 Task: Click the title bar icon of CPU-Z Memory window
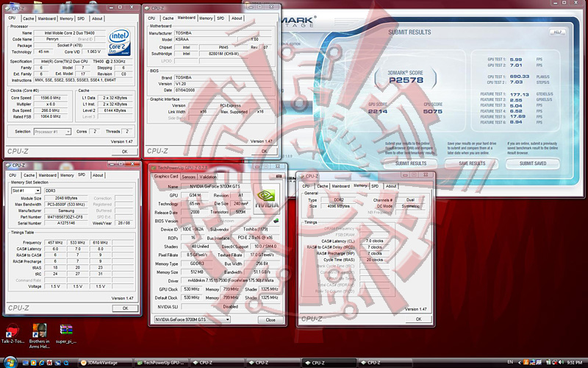(301, 176)
